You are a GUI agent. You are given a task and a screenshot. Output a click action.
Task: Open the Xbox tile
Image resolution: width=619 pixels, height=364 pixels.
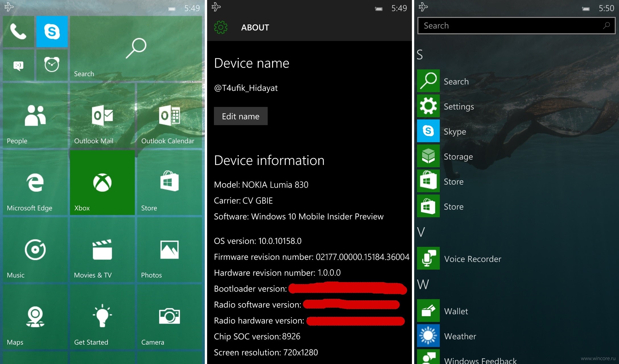coord(102,183)
